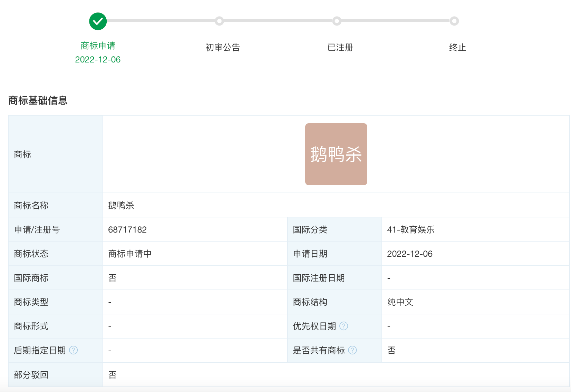Click the 后期指定日期 label text

(x=40, y=350)
